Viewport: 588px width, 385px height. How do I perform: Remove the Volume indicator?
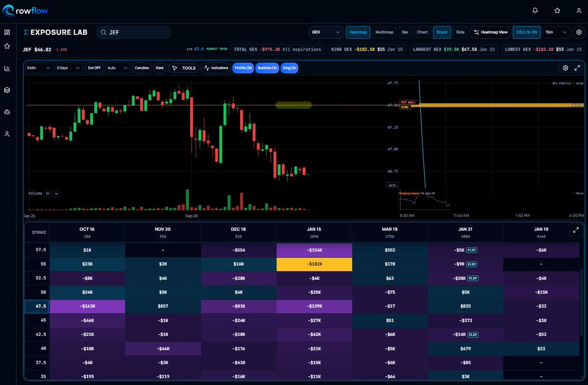56,194
